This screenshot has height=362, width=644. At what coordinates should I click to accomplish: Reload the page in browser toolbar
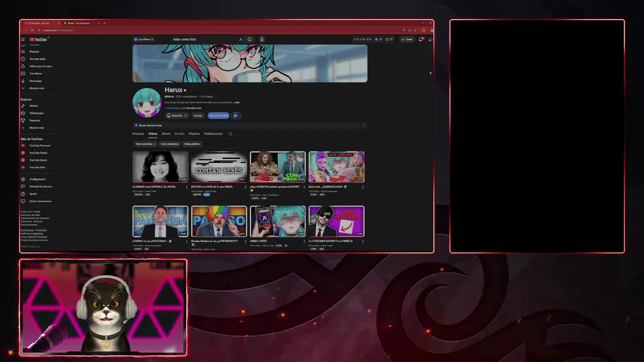33,30
